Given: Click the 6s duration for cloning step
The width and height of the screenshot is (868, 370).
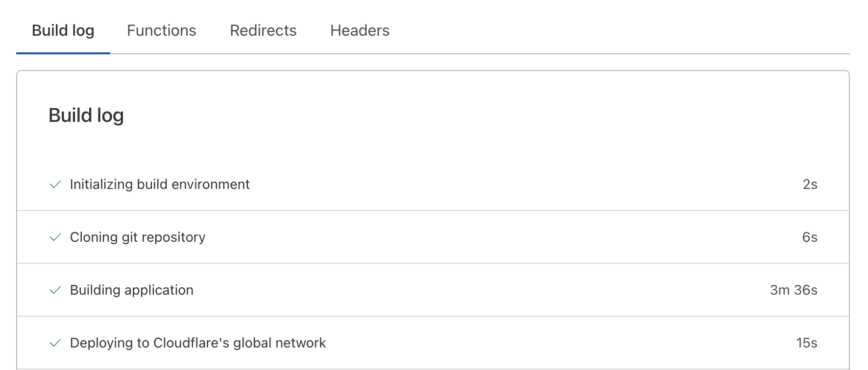Looking at the screenshot, I should click(810, 237).
